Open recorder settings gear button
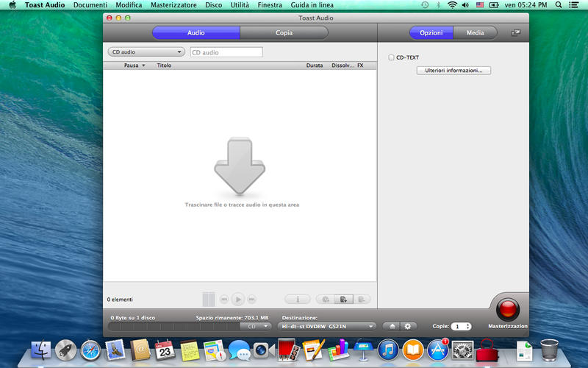Viewport: 588px width, 368px height. pyautogui.click(x=408, y=326)
